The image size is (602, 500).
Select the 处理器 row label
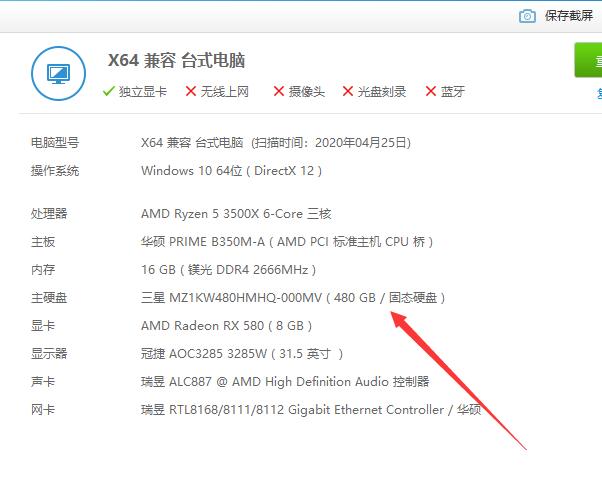point(49,214)
